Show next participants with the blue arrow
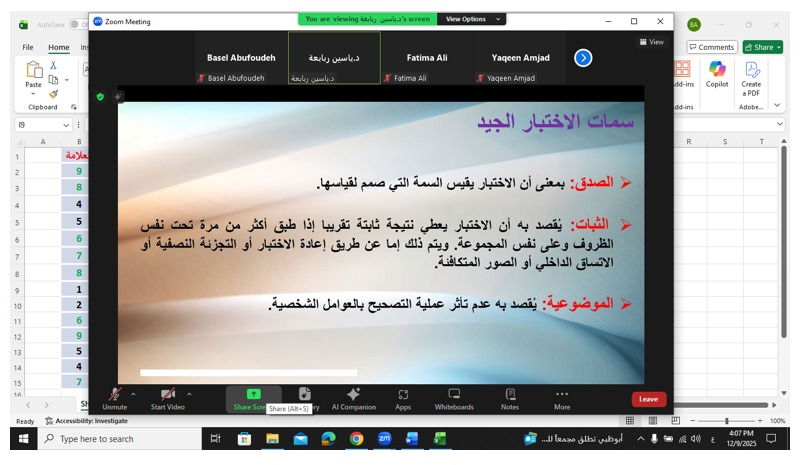Viewport: 800px width, 465px height. [583, 58]
